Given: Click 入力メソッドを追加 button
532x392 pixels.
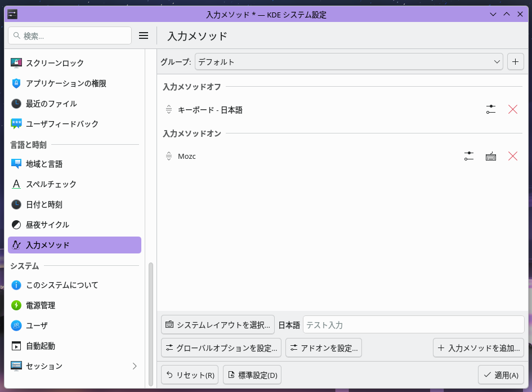Looking at the screenshot, I should [479, 348].
